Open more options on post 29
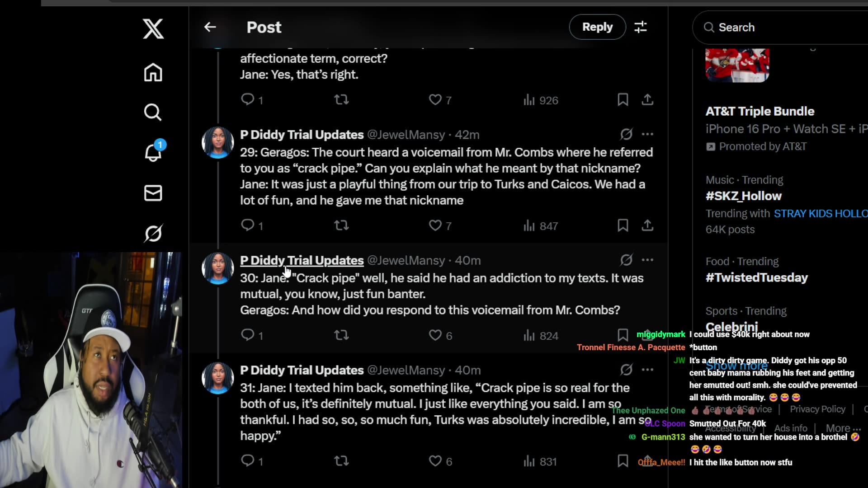Viewport: 868px width, 488px height. pyautogui.click(x=647, y=134)
